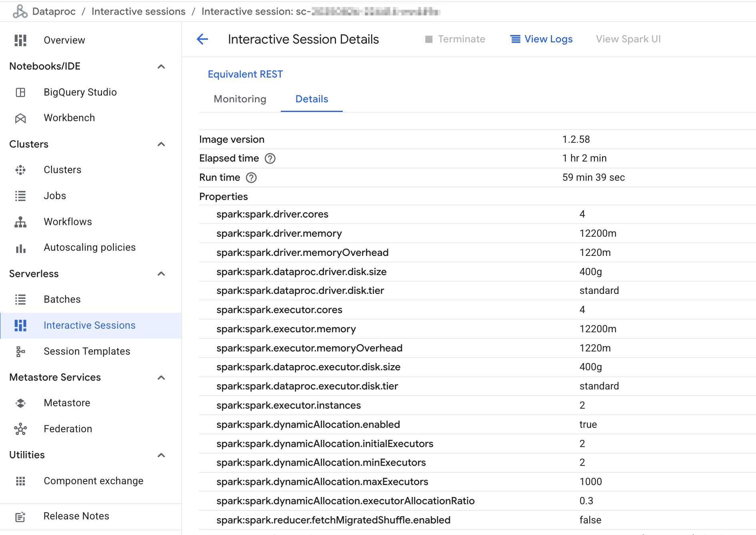Screen dimensions: 756x535
Task: Click the Component exchange grid icon
Action: coord(20,481)
